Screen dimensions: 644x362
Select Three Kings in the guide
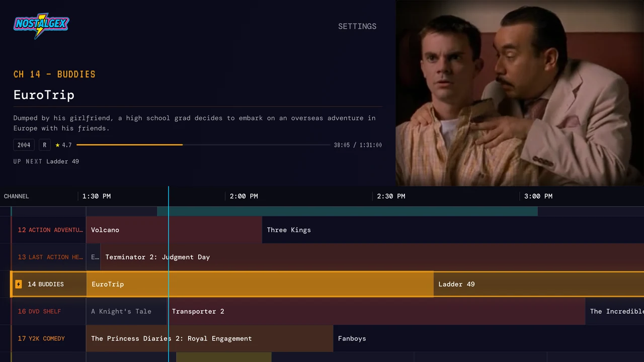click(x=453, y=230)
